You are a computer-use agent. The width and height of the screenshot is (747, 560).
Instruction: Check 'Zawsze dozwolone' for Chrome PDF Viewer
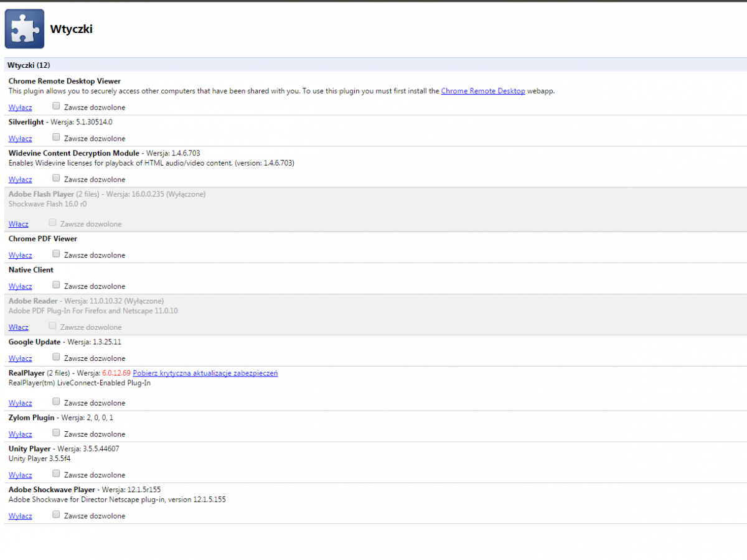56,254
